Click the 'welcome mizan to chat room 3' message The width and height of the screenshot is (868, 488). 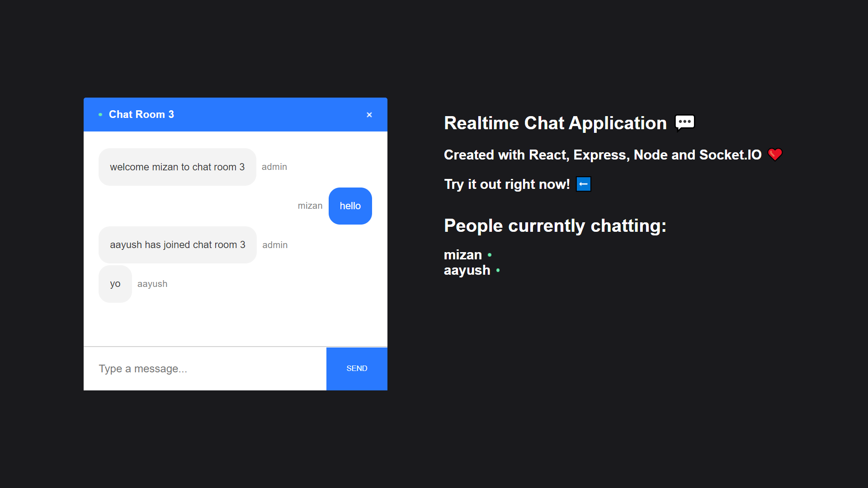tap(177, 167)
